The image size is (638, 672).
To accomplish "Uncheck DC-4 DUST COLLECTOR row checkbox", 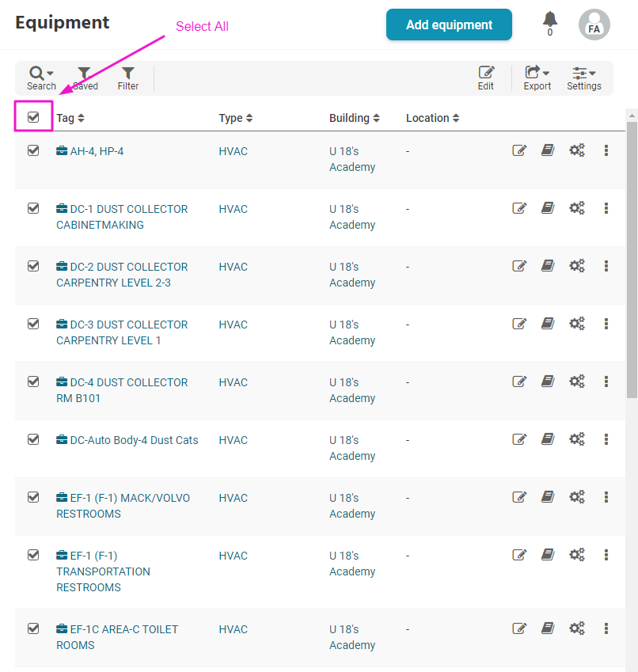I will point(33,382).
